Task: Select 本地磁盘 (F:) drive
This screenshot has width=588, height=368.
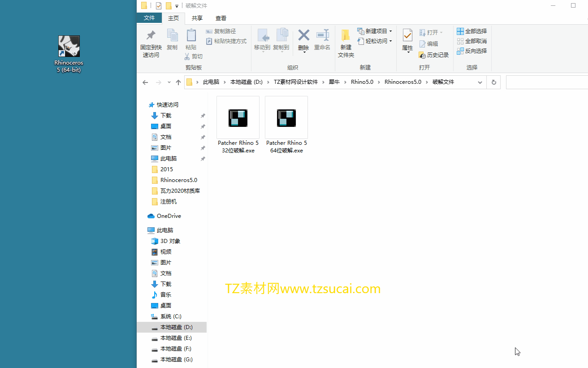Action: [x=172, y=349]
